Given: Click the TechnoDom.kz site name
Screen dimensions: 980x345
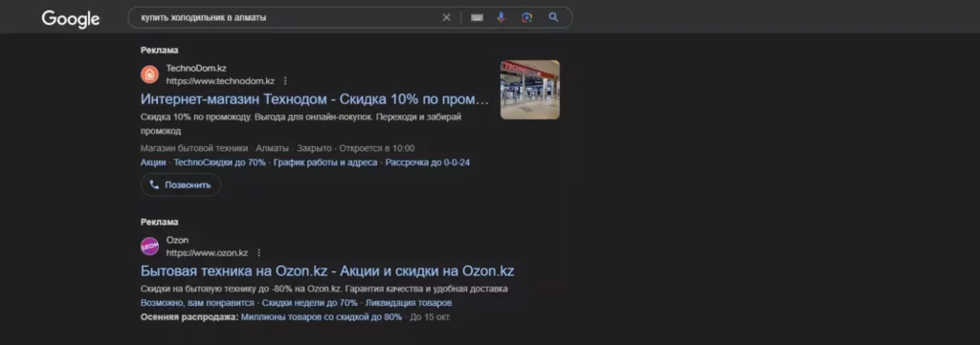Looking at the screenshot, I should (x=196, y=68).
